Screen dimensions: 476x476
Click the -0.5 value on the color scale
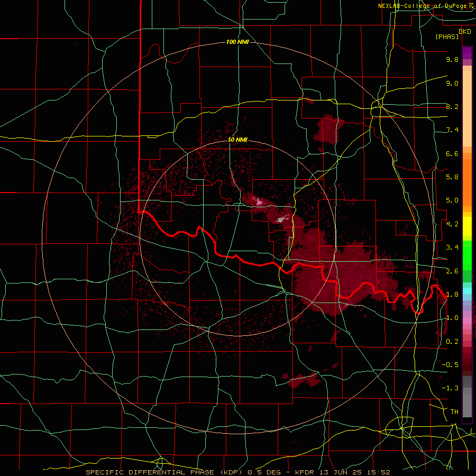pos(450,365)
